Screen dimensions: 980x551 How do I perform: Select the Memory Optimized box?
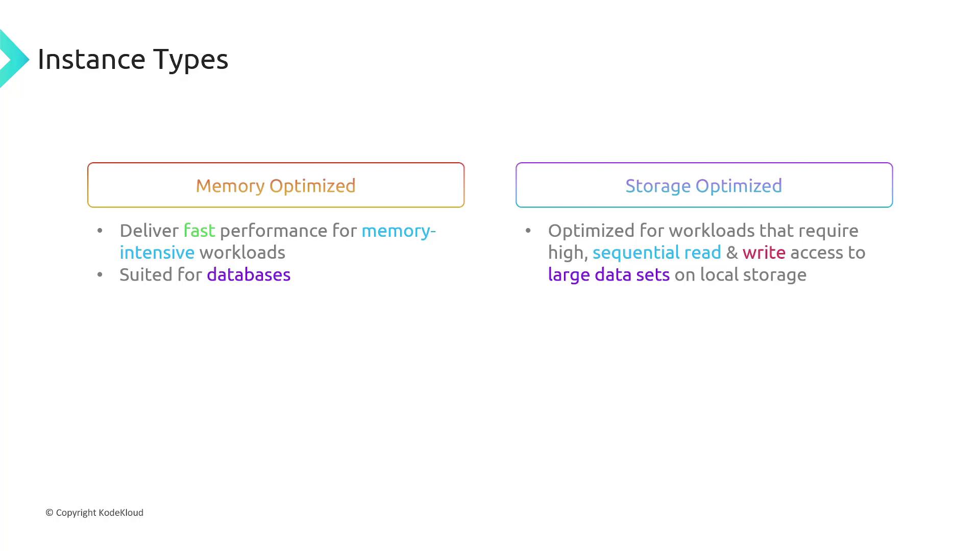276,185
